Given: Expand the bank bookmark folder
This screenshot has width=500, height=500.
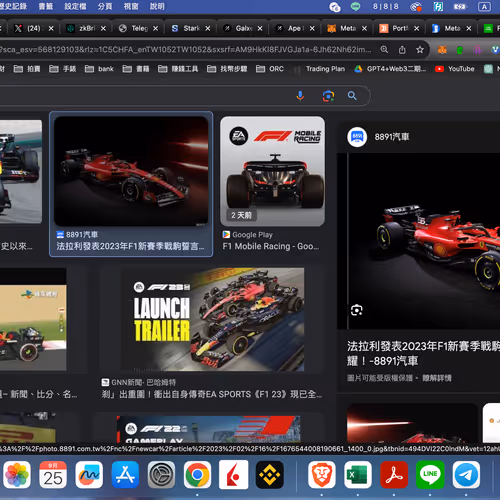Looking at the screenshot, I should [x=99, y=69].
